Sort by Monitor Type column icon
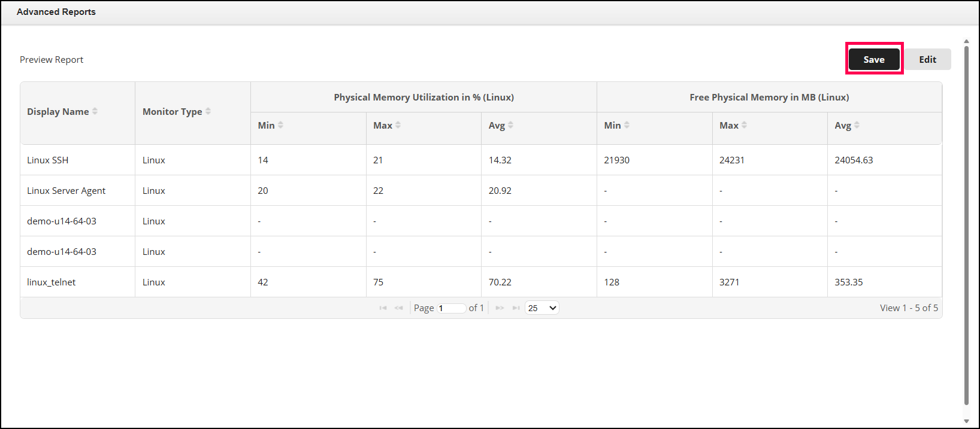 click(x=208, y=111)
